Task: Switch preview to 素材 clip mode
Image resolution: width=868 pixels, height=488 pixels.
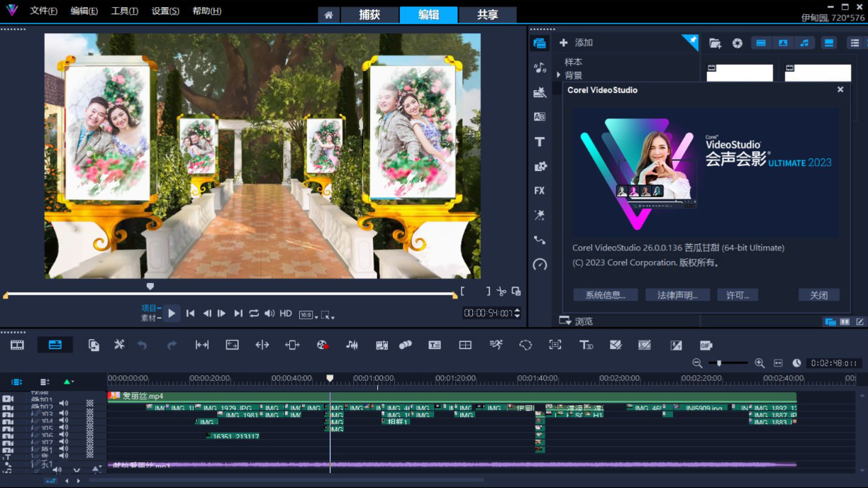Action: tap(148, 318)
